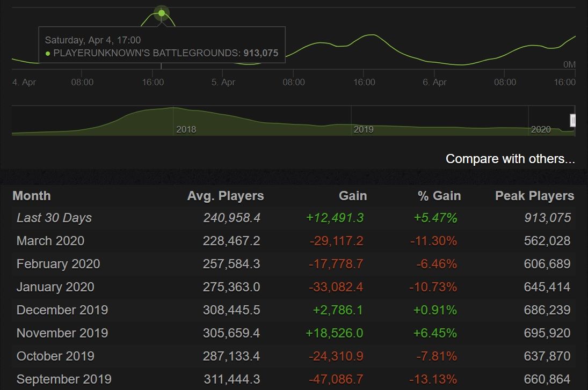
Task: Select the peak players value 606,689
Action: pyautogui.click(x=547, y=264)
